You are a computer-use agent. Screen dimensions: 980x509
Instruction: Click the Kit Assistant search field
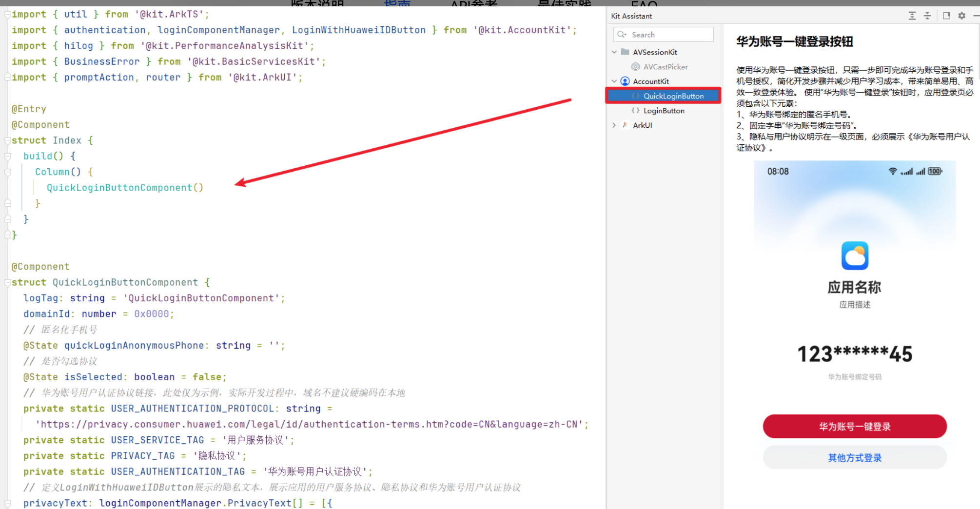663,35
